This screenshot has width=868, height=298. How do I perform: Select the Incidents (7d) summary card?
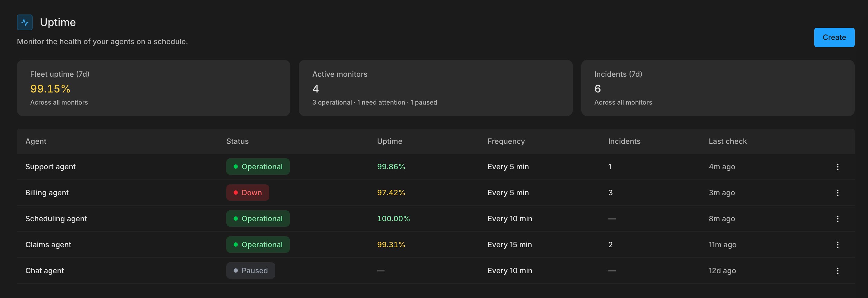(718, 88)
